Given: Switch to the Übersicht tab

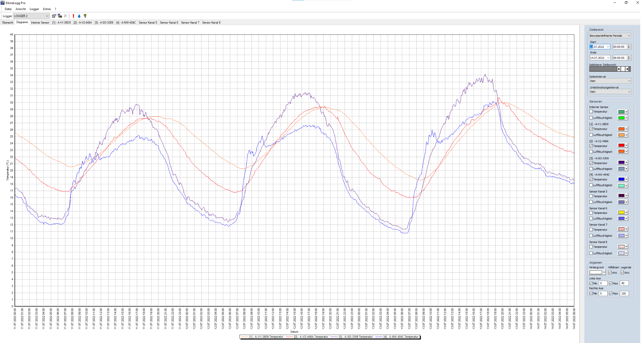Looking at the screenshot, I should coord(8,23).
